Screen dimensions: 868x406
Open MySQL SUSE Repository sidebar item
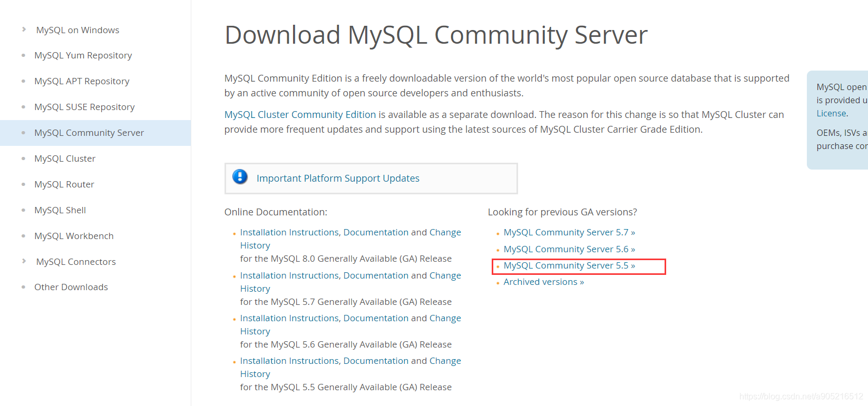tap(84, 107)
